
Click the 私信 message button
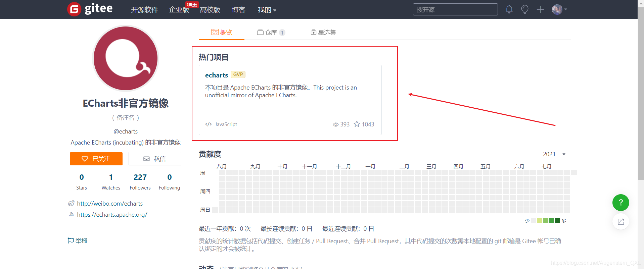click(155, 159)
